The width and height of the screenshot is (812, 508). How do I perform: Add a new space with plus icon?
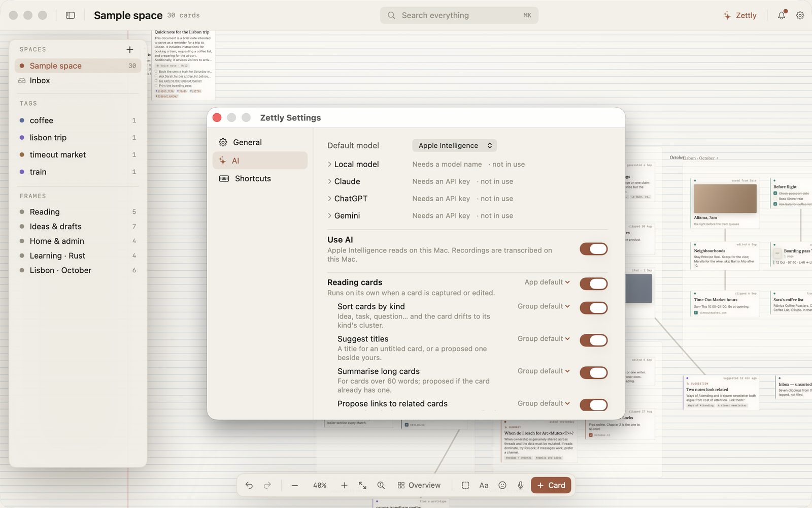(x=130, y=49)
